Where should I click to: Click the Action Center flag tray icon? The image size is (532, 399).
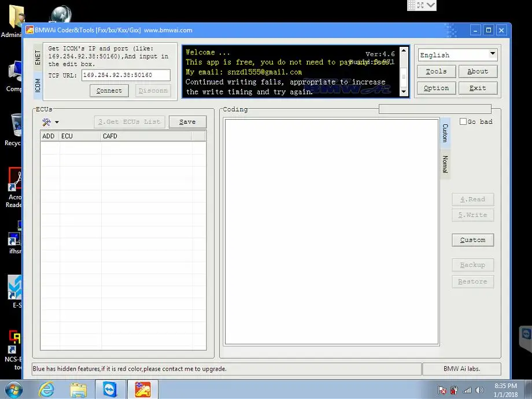coord(442,390)
